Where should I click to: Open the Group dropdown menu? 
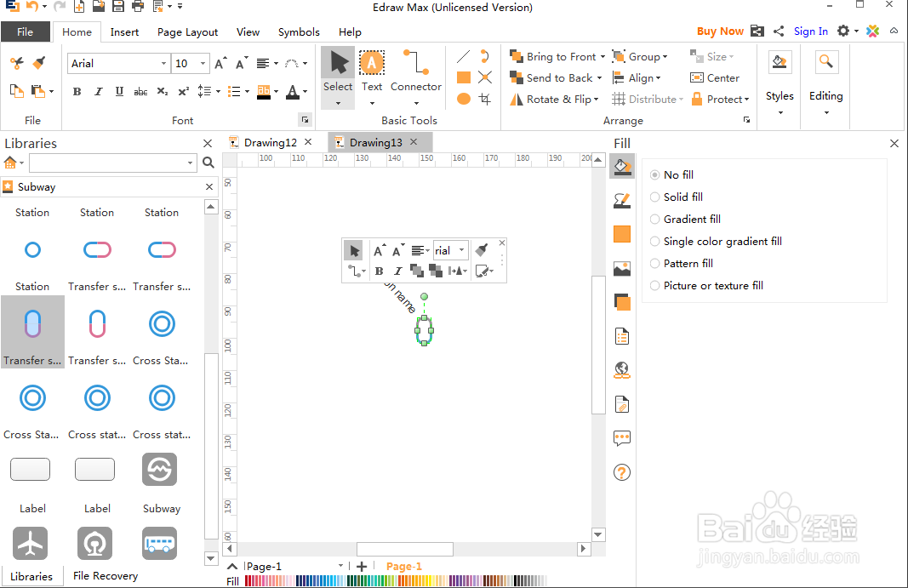[640, 57]
